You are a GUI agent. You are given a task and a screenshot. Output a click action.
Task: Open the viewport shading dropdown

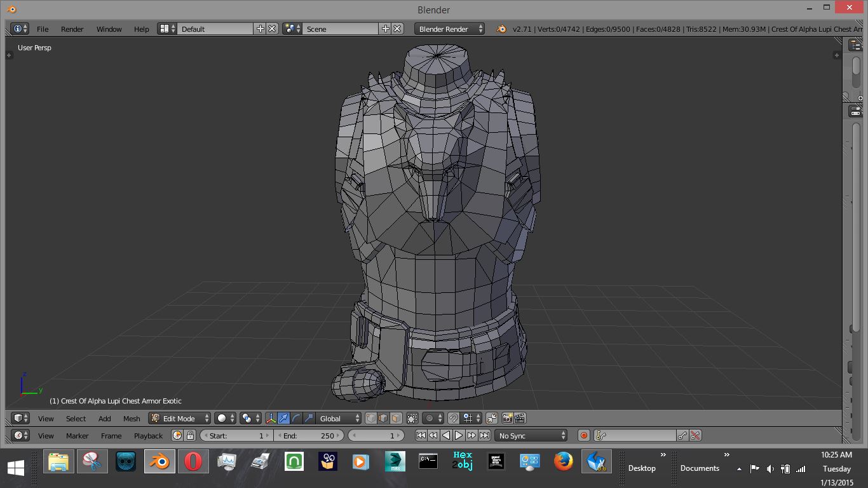225,418
